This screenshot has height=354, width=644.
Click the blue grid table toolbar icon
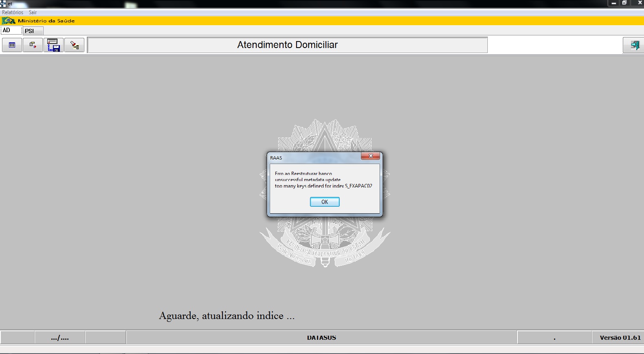click(12, 45)
